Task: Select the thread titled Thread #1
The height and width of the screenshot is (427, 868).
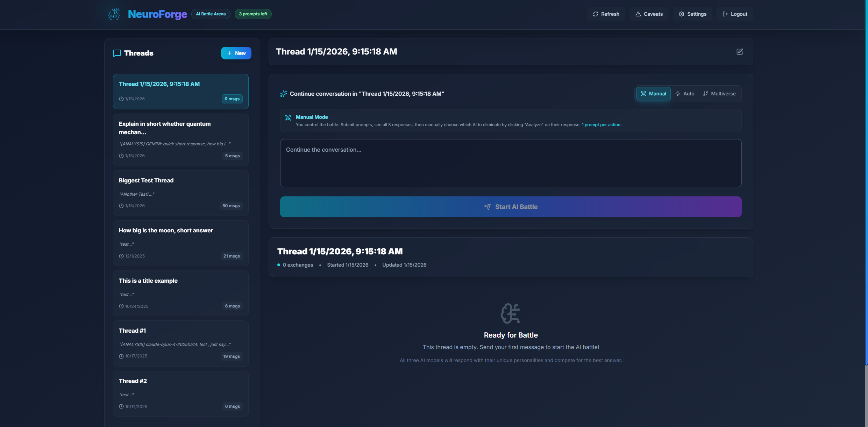Action: click(x=180, y=343)
